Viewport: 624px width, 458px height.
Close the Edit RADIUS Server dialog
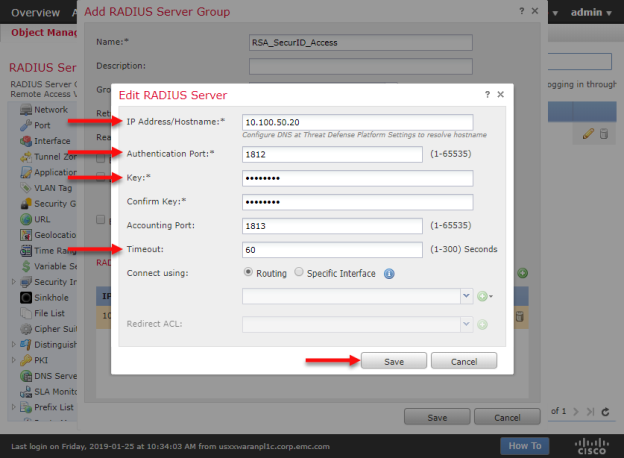[500, 93]
